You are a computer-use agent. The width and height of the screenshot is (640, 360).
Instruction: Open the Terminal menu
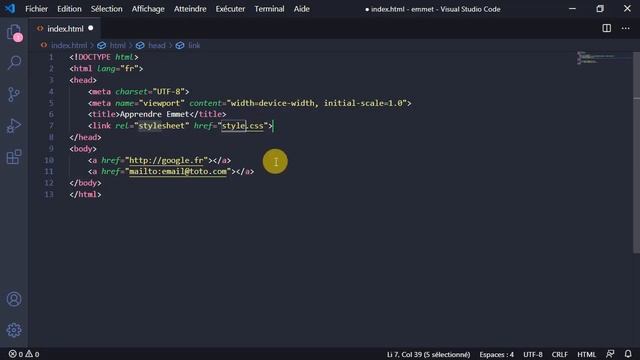pos(269,9)
